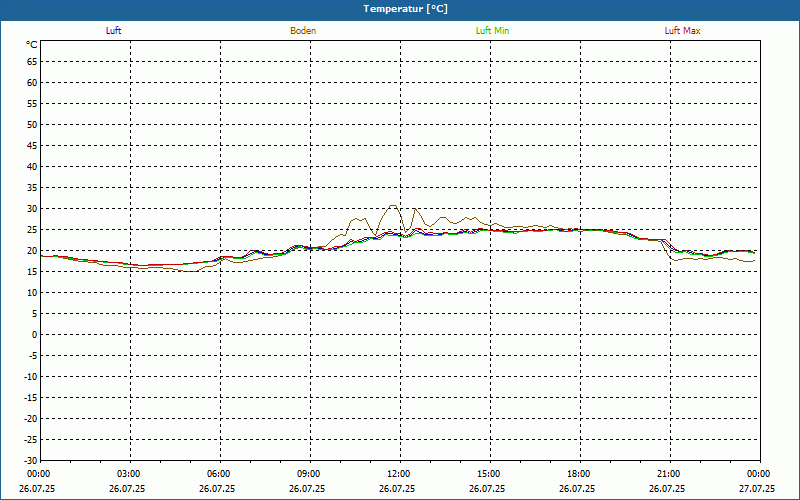Image resolution: width=800 pixels, height=500 pixels.
Task: Click the brown Boden legend label
Action: tap(303, 31)
